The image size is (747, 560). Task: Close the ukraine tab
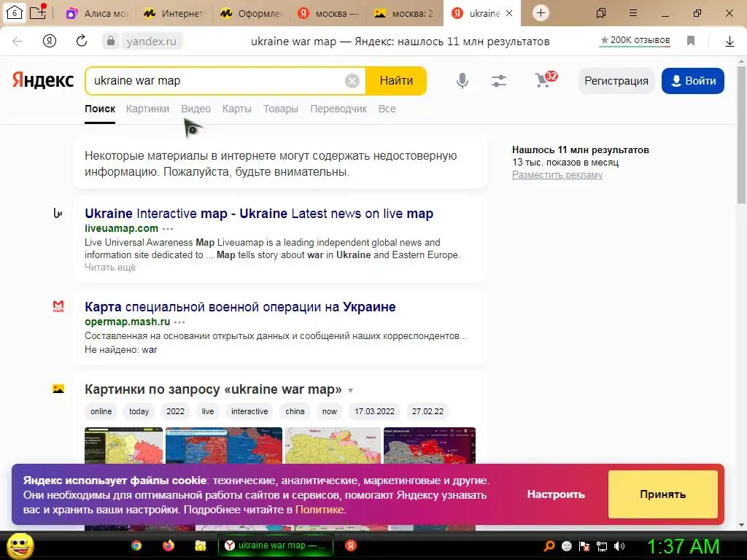pyautogui.click(x=509, y=13)
